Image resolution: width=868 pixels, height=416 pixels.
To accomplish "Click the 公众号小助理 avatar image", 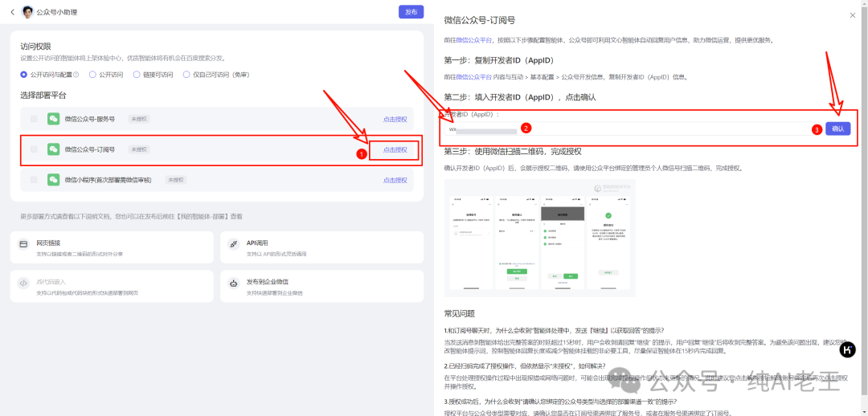I will click(27, 11).
